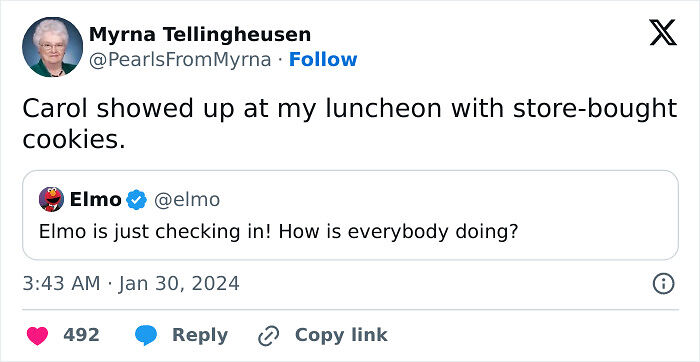Viewport: 700px width, 362px height.
Task: Click the X logo icon
Action: 663,33
